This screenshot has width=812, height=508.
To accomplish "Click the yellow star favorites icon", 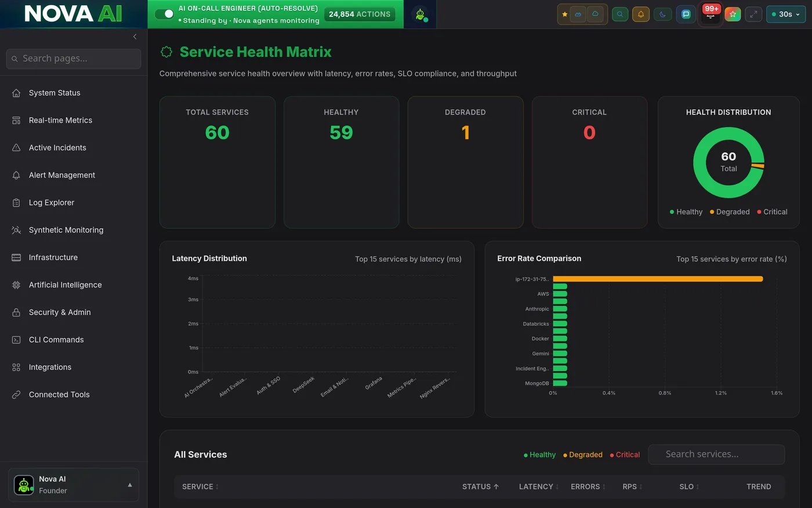I will [565, 15].
